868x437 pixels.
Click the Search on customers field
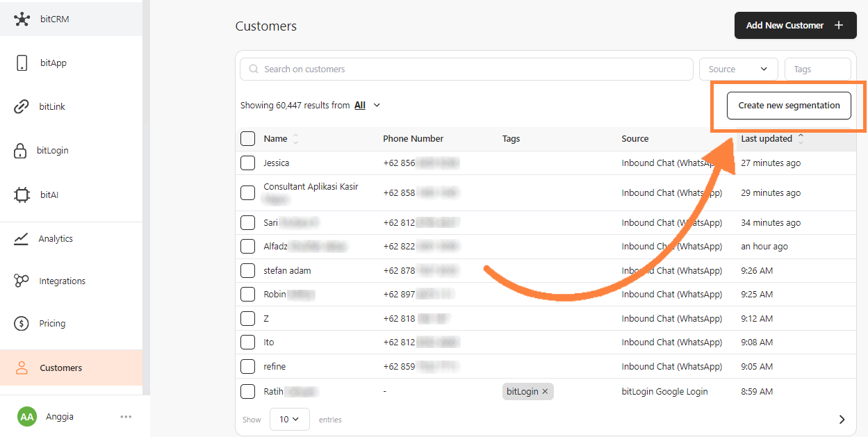(x=466, y=69)
